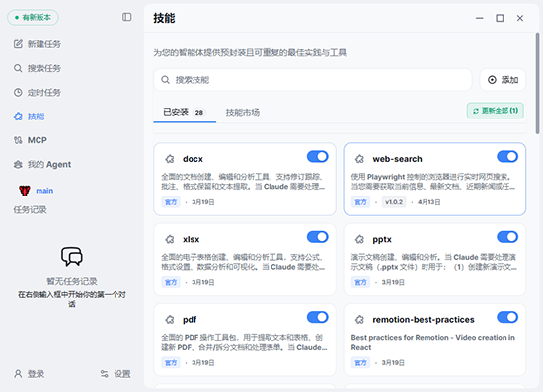Viewport: 543px width, 392px height.
Task: Select the main agent label
Action: [x=44, y=191]
